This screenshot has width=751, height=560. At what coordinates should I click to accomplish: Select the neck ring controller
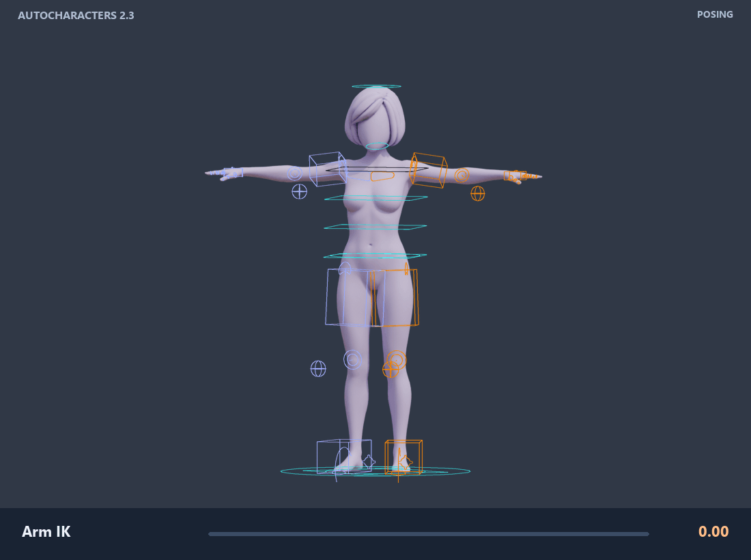pos(377,146)
